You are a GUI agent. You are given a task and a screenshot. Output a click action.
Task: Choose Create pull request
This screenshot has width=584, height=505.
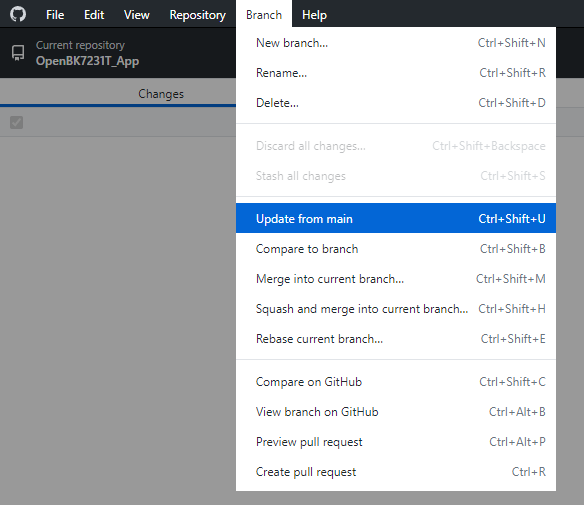click(396, 471)
